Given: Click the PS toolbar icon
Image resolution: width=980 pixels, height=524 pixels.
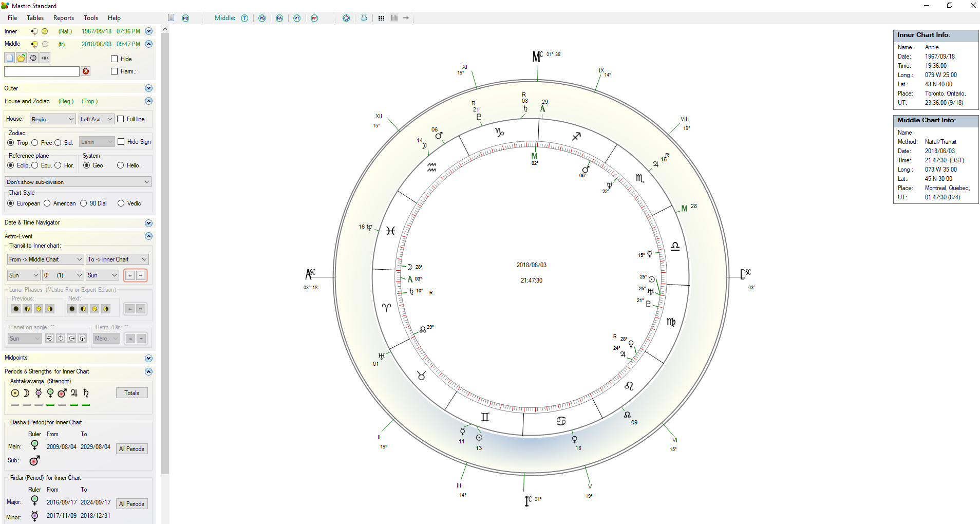Looking at the screenshot, I should [262, 18].
